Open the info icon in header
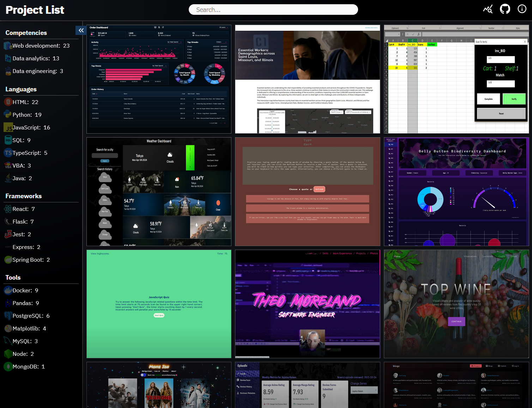Viewport: 532px width, 408px height. (x=522, y=9)
